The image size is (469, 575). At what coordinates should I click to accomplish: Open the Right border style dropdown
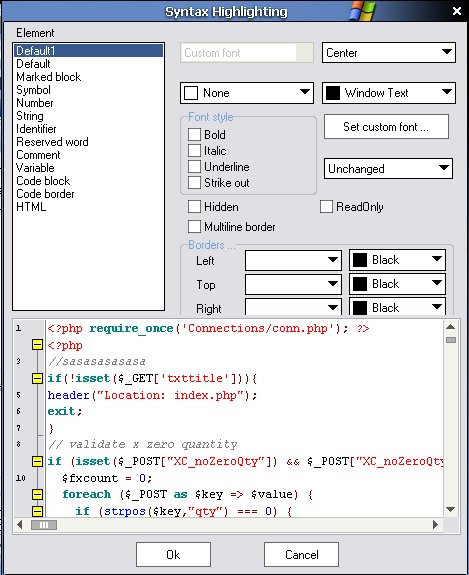293,307
